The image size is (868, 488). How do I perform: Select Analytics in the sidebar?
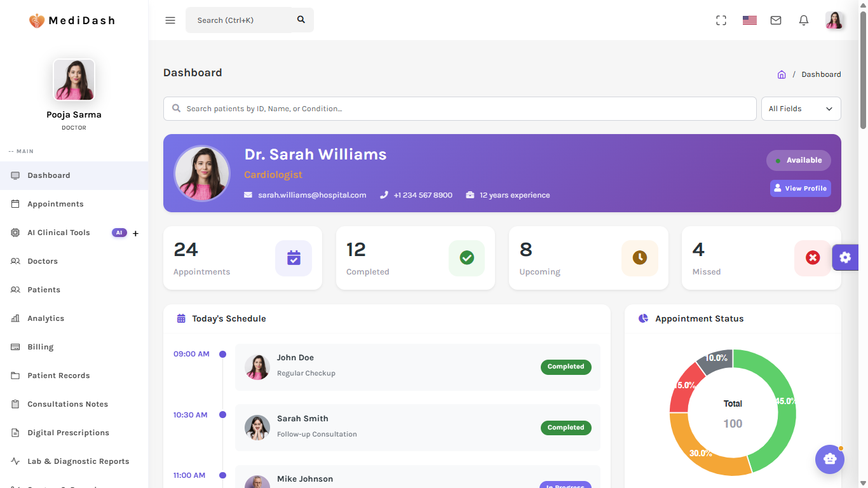click(x=74, y=318)
